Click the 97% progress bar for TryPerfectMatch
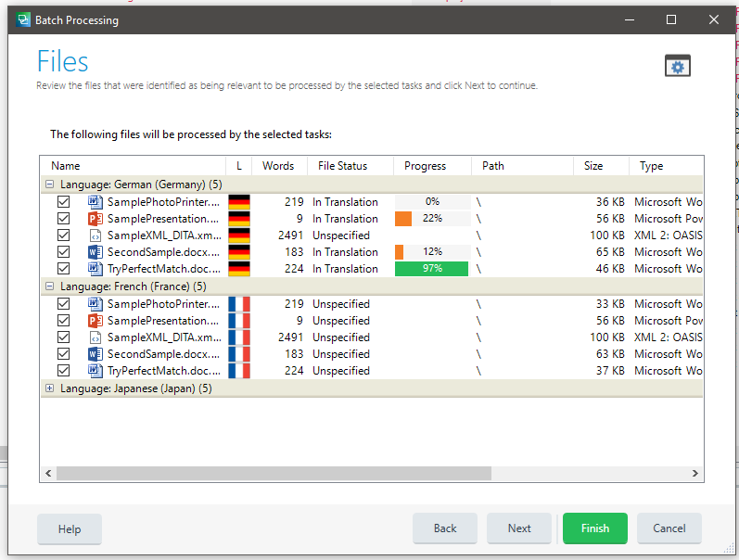 tap(432, 269)
